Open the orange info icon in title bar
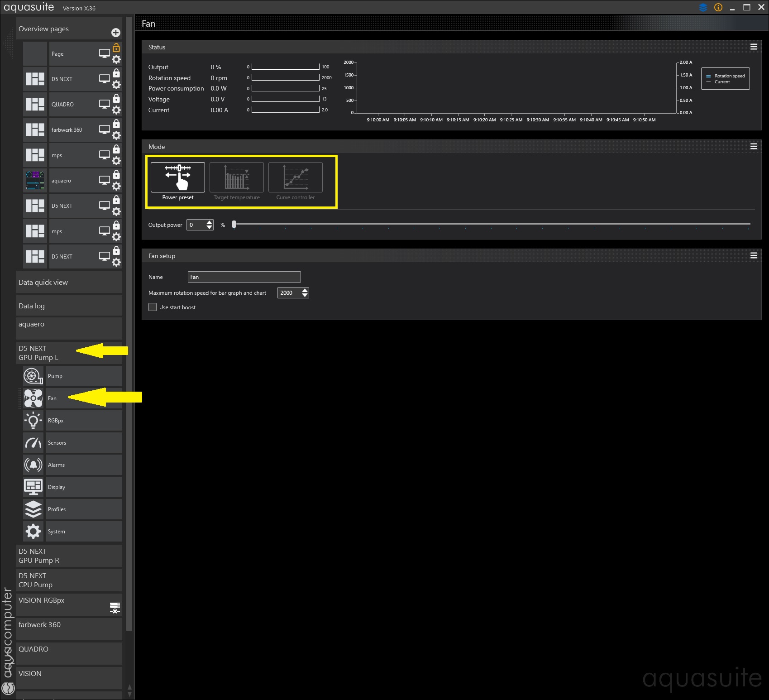 pyautogui.click(x=718, y=7)
